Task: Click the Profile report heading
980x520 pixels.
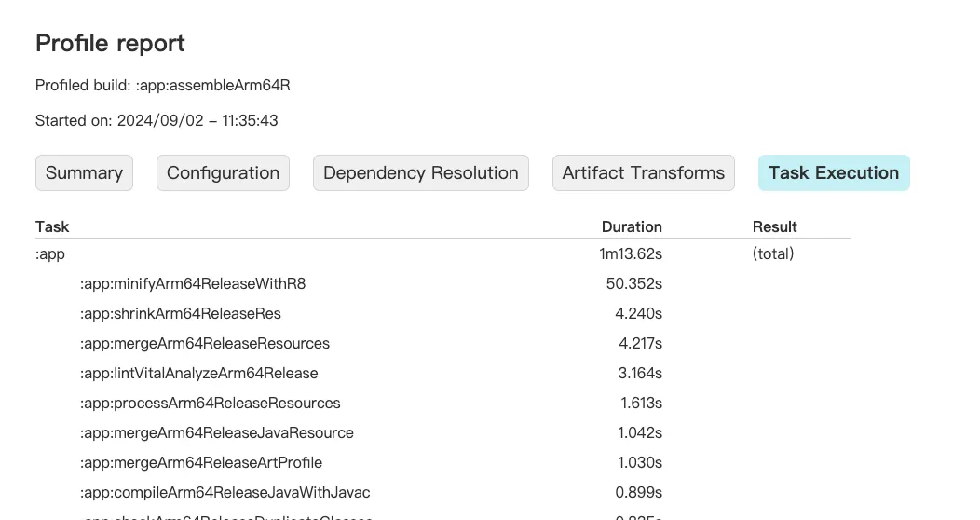Action: pyautogui.click(x=110, y=44)
